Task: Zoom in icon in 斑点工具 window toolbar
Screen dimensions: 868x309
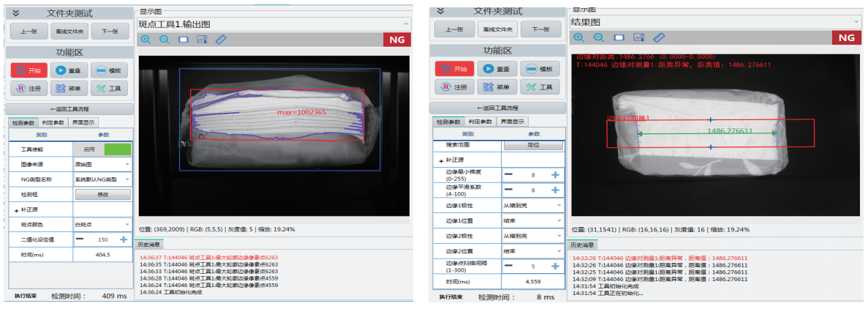Action: tap(146, 40)
